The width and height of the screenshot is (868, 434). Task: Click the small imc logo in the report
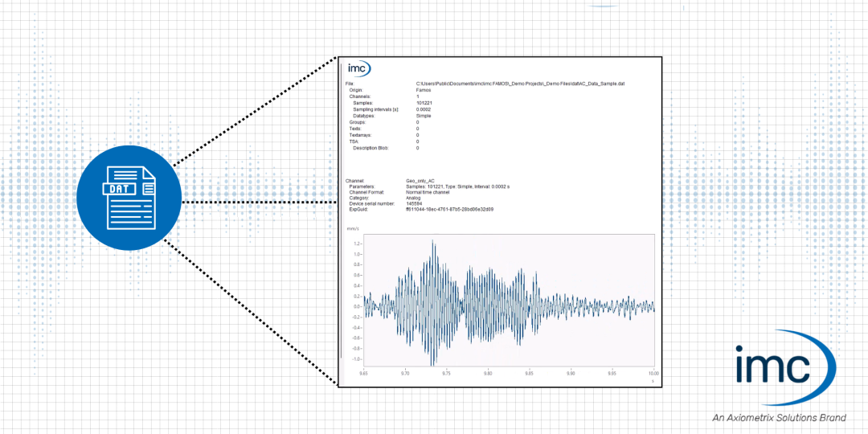click(x=358, y=68)
